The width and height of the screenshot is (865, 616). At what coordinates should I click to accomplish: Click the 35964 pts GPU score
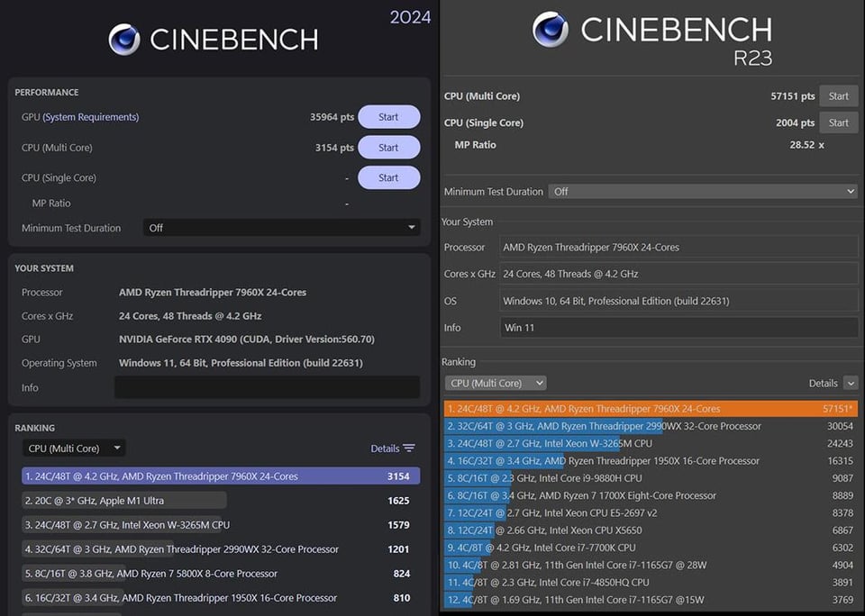[x=332, y=117]
